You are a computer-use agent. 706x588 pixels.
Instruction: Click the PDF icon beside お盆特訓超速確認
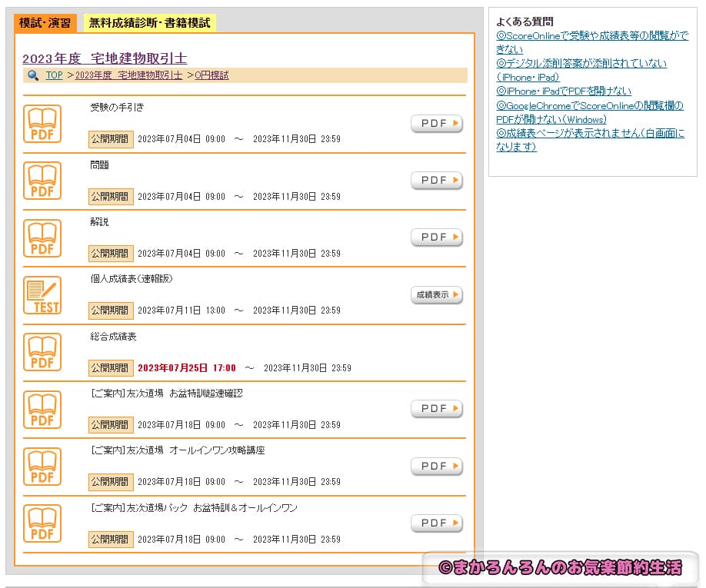tap(42, 410)
